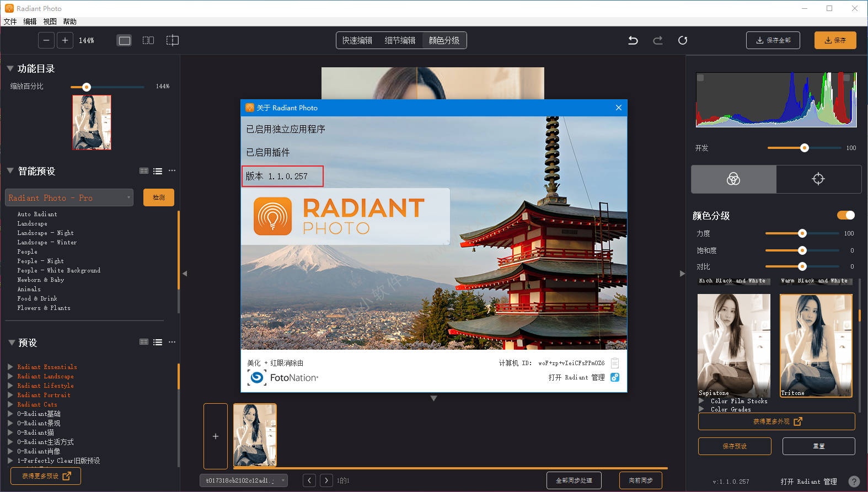The image size is (868, 492).
Task: Select side-by-side compare view icon
Action: 148,40
